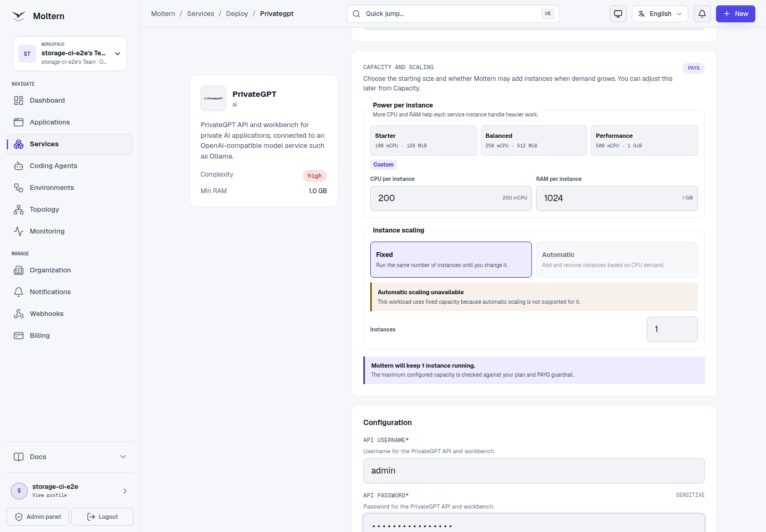Open the Dashboard icon in sidebar
Screen dimensions: 766x532
(19, 101)
